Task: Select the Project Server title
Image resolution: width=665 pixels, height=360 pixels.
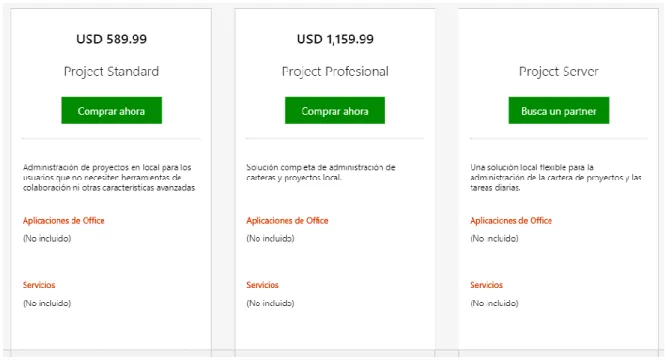Action: [559, 72]
